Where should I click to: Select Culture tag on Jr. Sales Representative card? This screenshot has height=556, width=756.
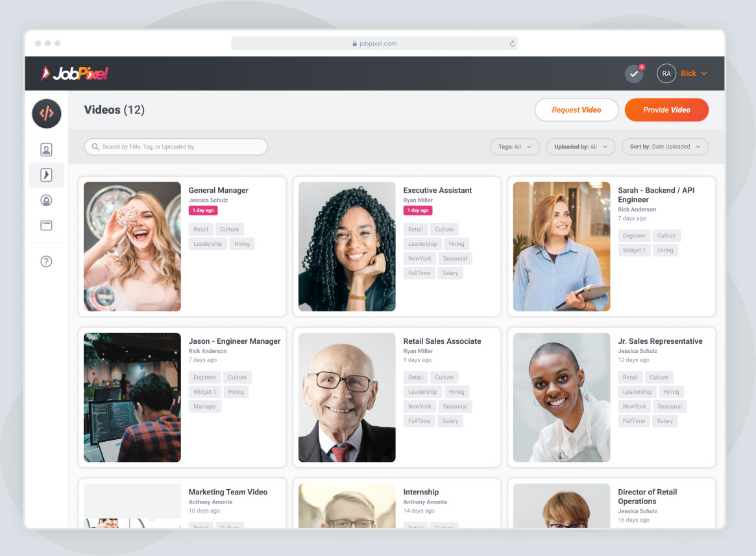click(x=659, y=378)
